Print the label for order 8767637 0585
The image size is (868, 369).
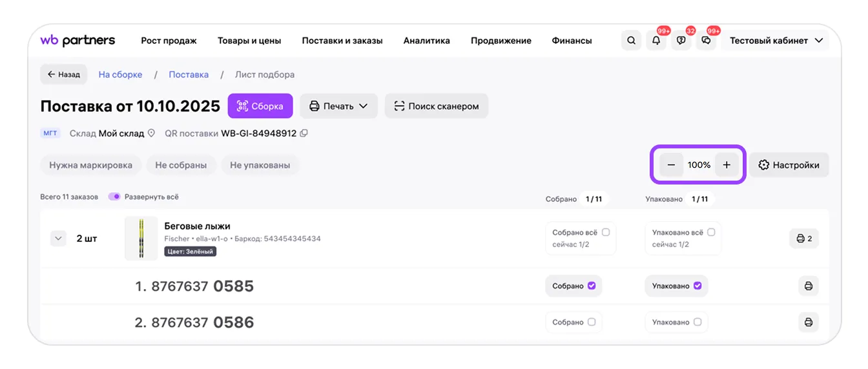[809, 286]
